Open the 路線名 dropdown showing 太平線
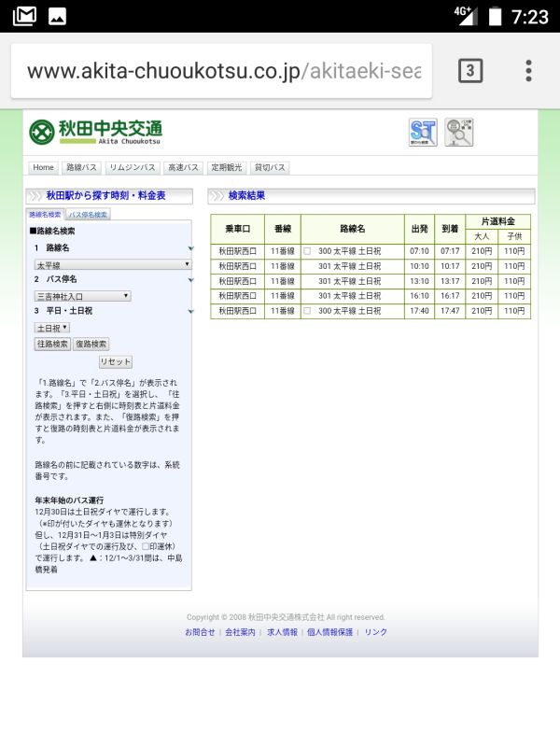 coord(113,265)
